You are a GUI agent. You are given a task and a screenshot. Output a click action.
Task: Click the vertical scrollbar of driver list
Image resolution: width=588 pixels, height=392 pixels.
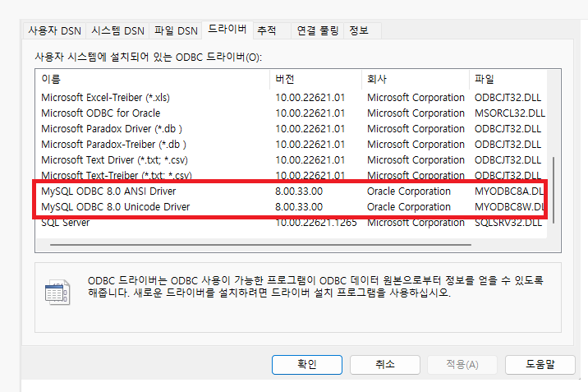(x=554, y=190)
